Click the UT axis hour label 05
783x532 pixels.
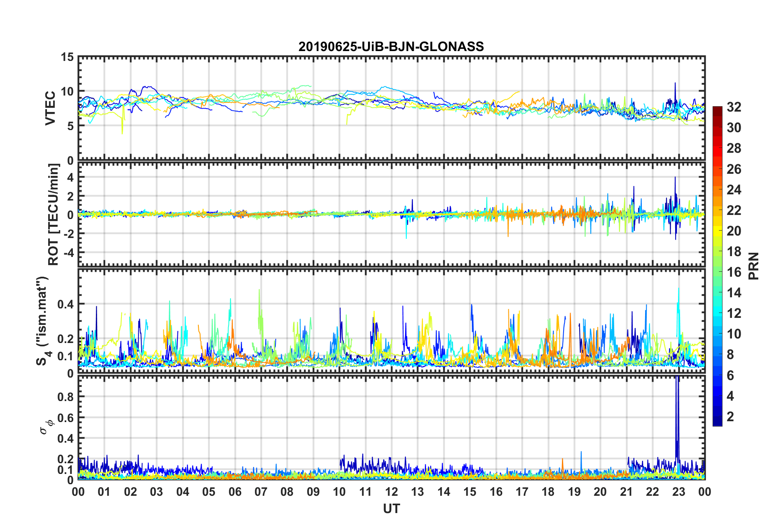pyautogui.click(x=209, y=492)
